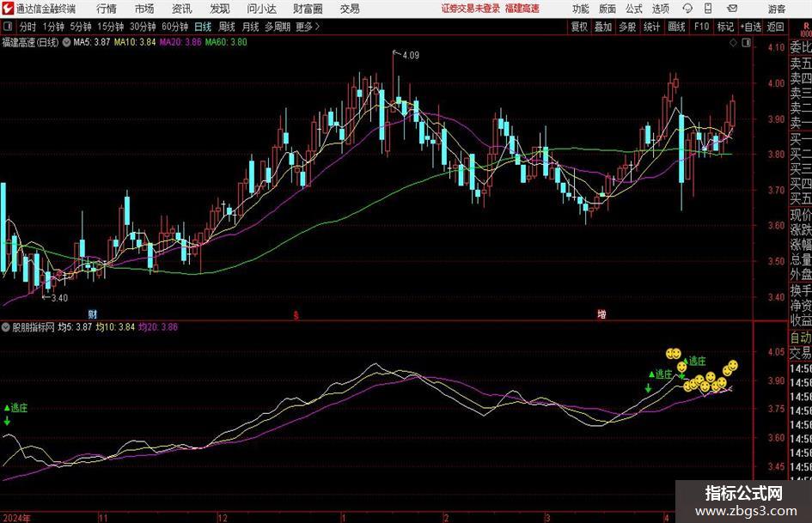
Task: Open the 财富圈 menu
Action: (308, 9)
